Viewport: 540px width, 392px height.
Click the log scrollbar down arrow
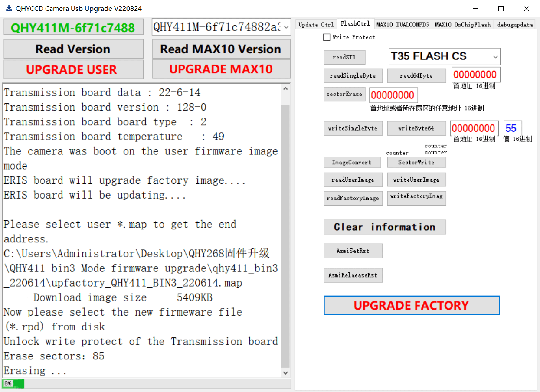coord(285,372)
